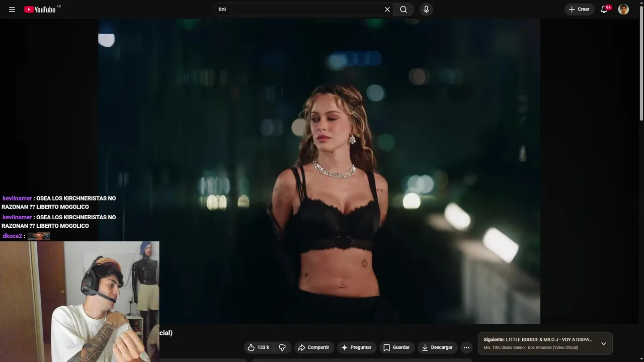Screen dimensions: 644x362
Task: Click the video player to pause
Action: (x=319, y=171)
